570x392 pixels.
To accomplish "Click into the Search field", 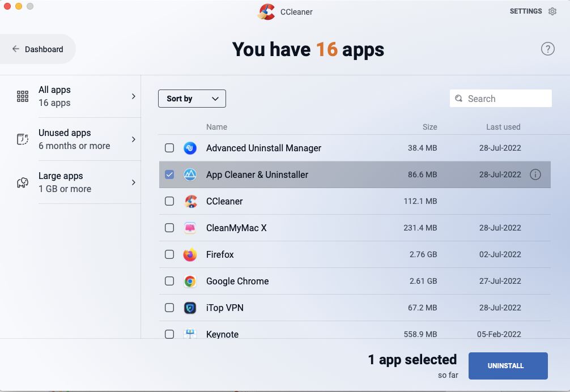I will coord(500,99).
